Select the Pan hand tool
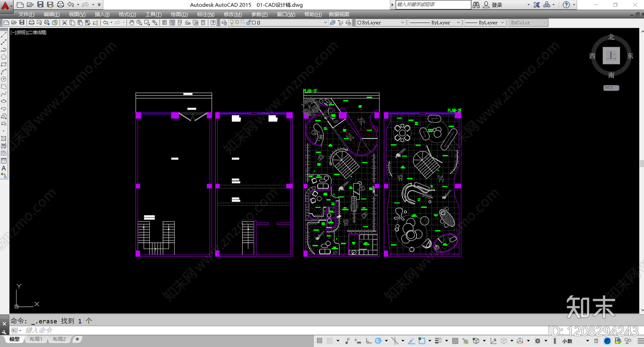The width and height of the screenshot is (644, 347). click(x=131, y=23)
